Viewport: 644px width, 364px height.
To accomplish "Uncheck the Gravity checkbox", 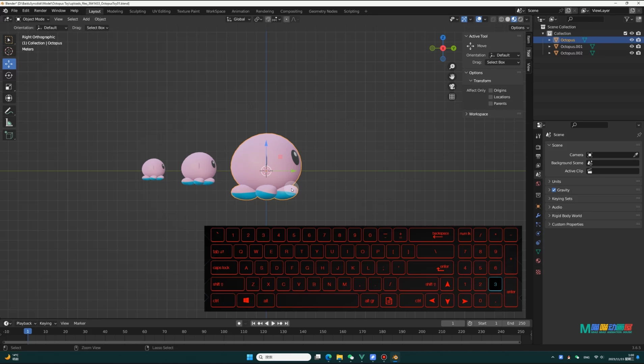I will 554,190.
